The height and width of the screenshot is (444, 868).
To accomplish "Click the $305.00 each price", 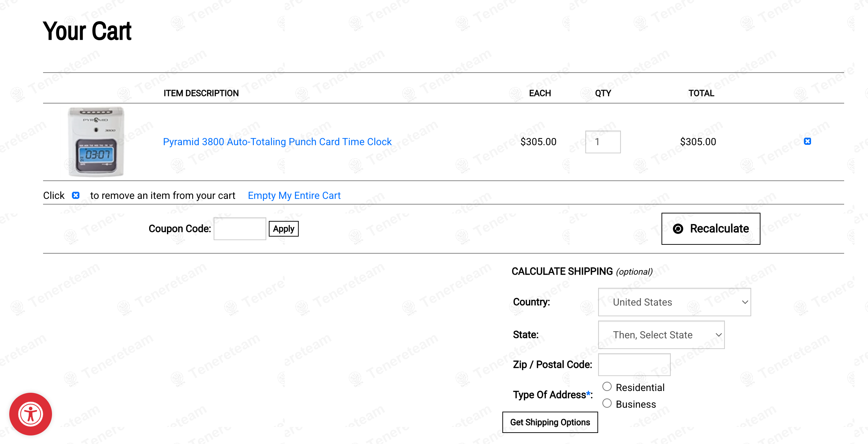I will point(538,142).
